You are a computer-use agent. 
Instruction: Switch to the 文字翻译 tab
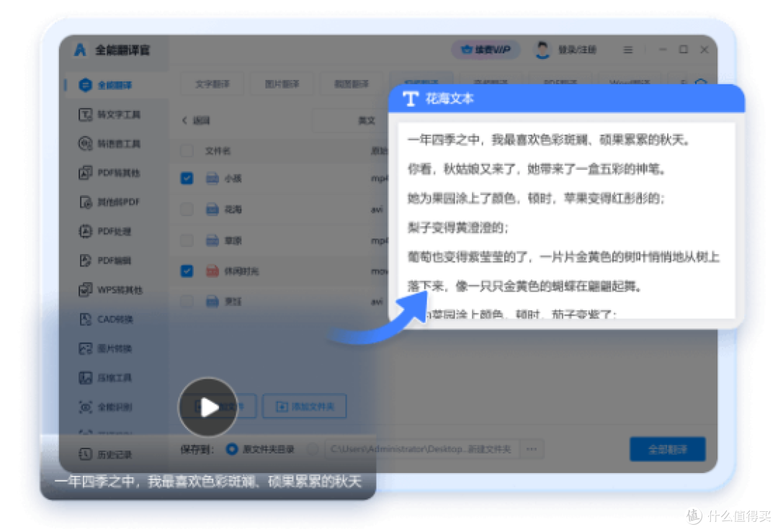[213, 84]
